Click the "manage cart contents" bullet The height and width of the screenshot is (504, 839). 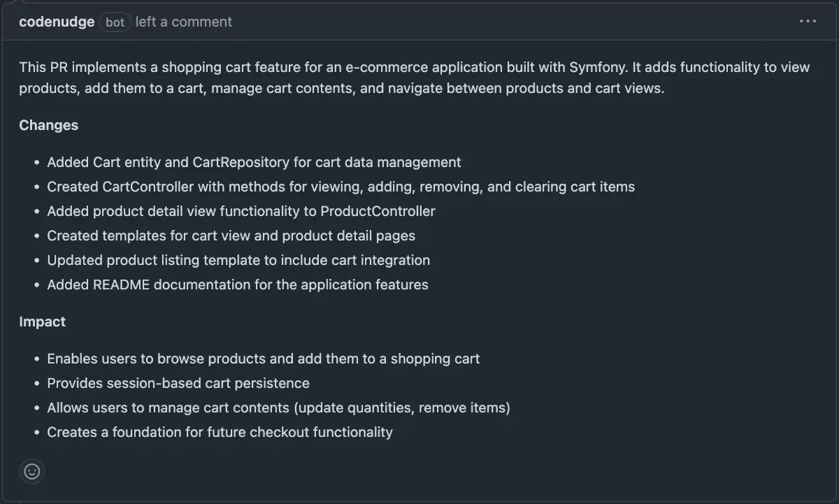tap(278, 408)
